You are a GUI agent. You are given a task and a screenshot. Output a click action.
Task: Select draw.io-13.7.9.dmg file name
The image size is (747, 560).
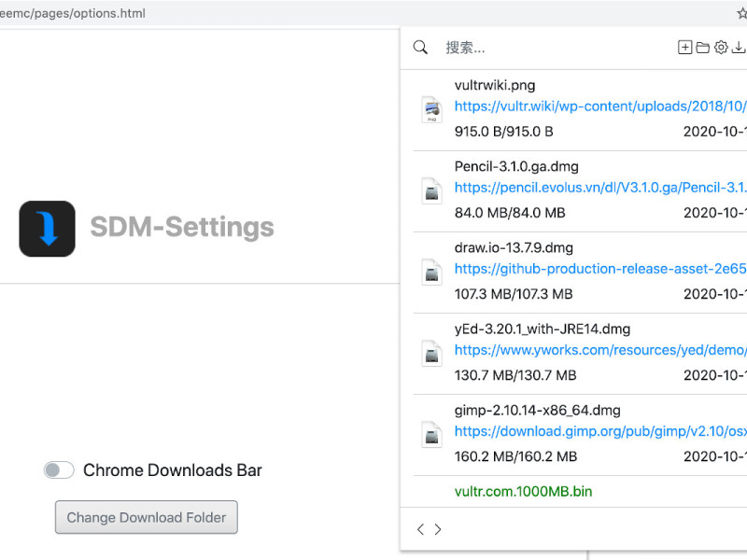pyautogui.click(x=514, y=248)
